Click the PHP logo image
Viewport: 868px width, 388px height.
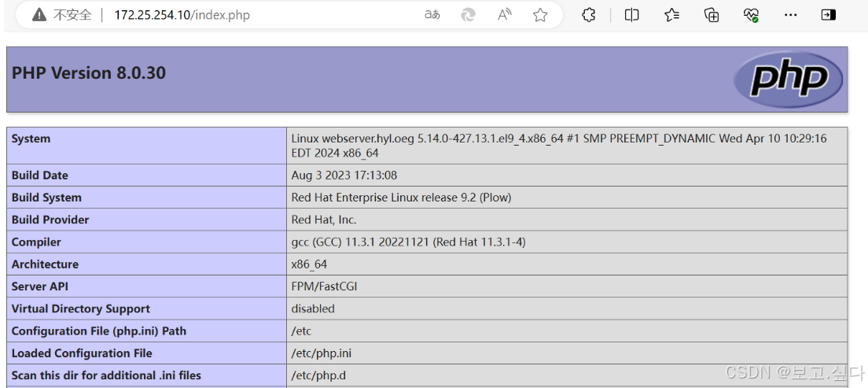tap(788, 79)
